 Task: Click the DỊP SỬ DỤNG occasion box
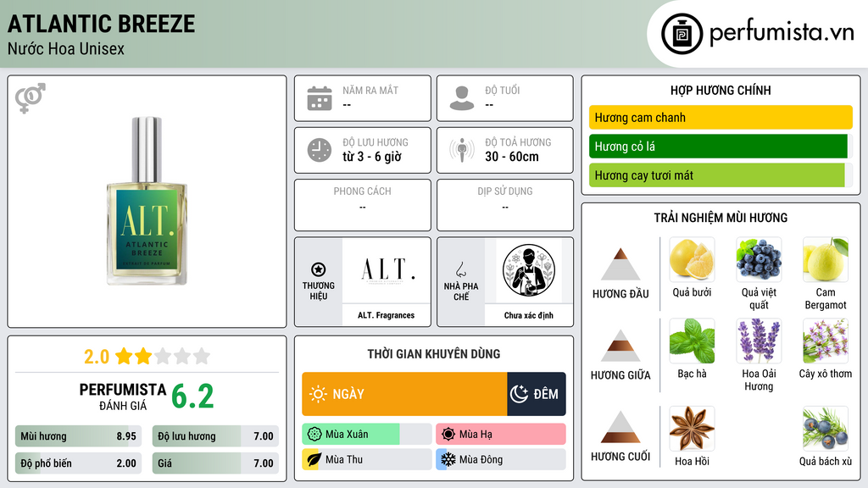tap(505, 205)
